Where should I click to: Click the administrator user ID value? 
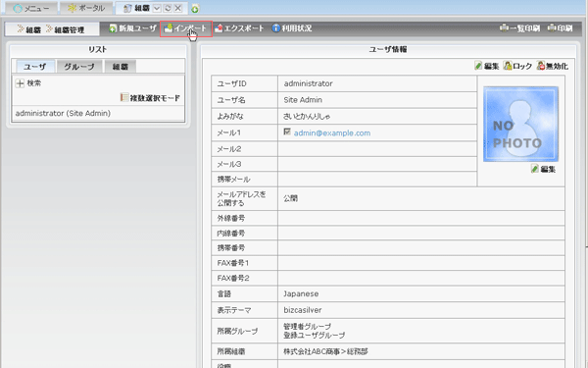(309, 83)
